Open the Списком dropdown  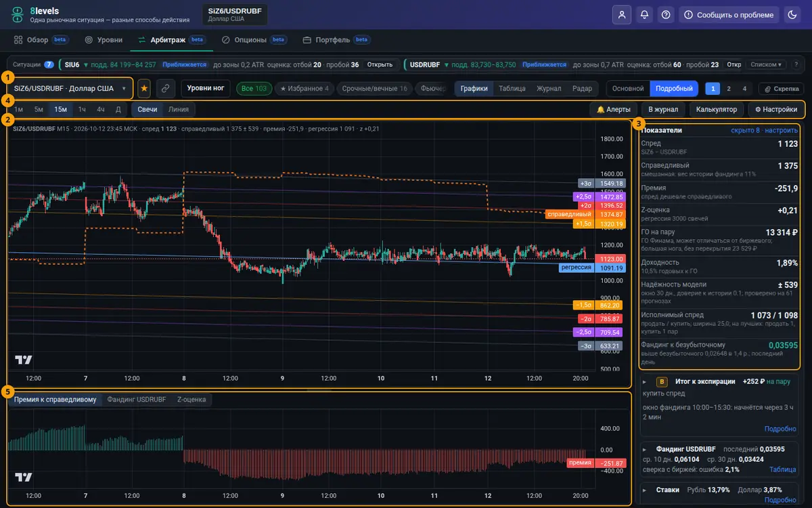tap(767, 65)
